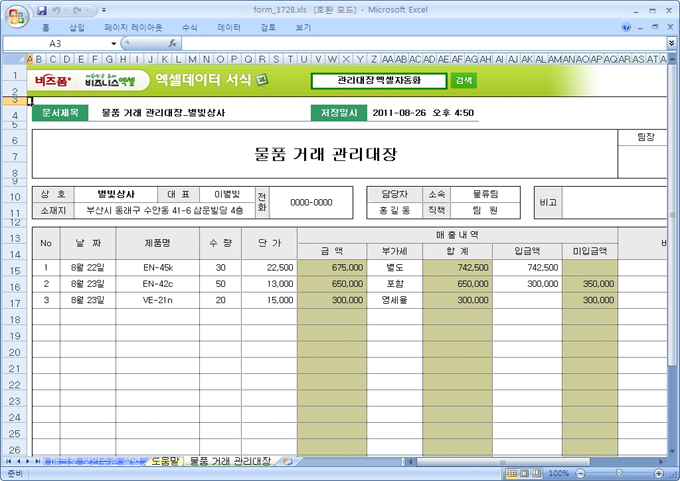Open the Customize Quick Access Toolbar dropdown

pyautogui.click(x=104, y=10)
